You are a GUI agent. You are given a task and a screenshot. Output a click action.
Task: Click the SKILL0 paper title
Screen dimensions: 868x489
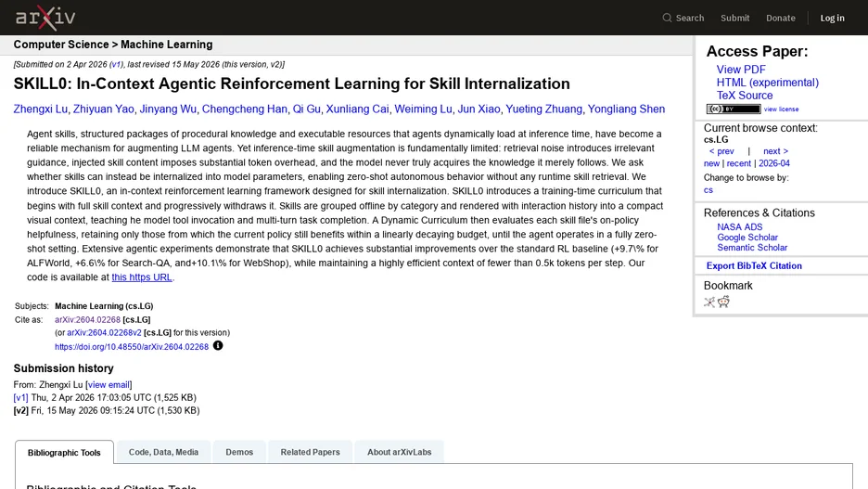click(292, 84)
